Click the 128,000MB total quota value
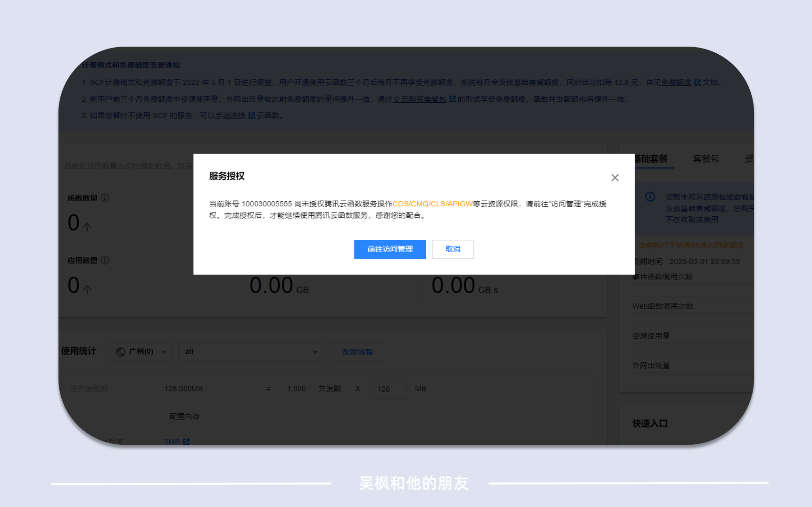Screen dimensions: 812x507 pos(183,389)
